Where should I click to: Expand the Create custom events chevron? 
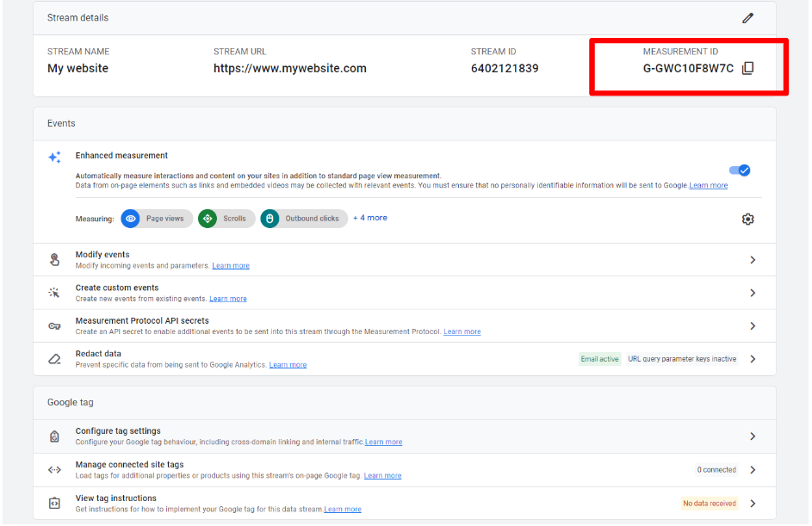coord(753,293)
